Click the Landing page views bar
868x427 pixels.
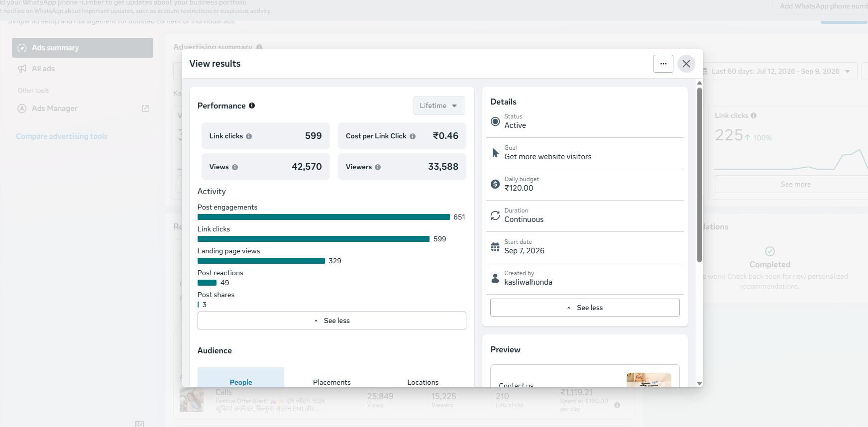coord(261,261)
